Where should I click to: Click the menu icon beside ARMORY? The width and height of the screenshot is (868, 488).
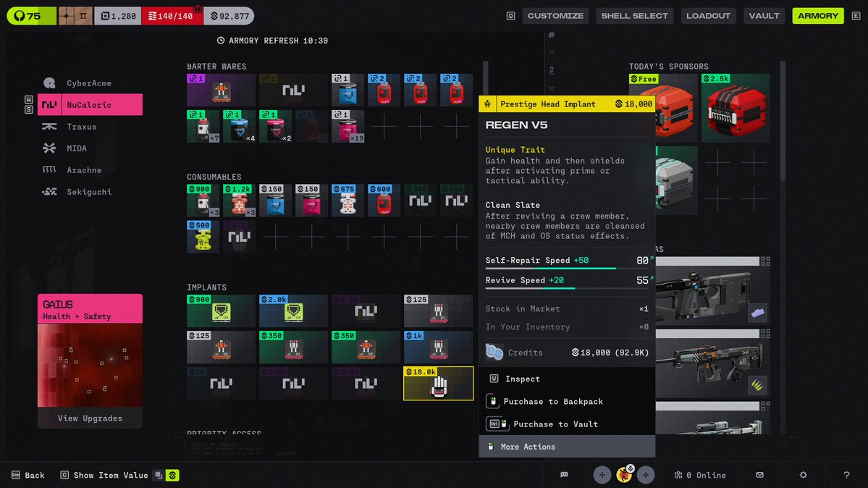[856, 16]
